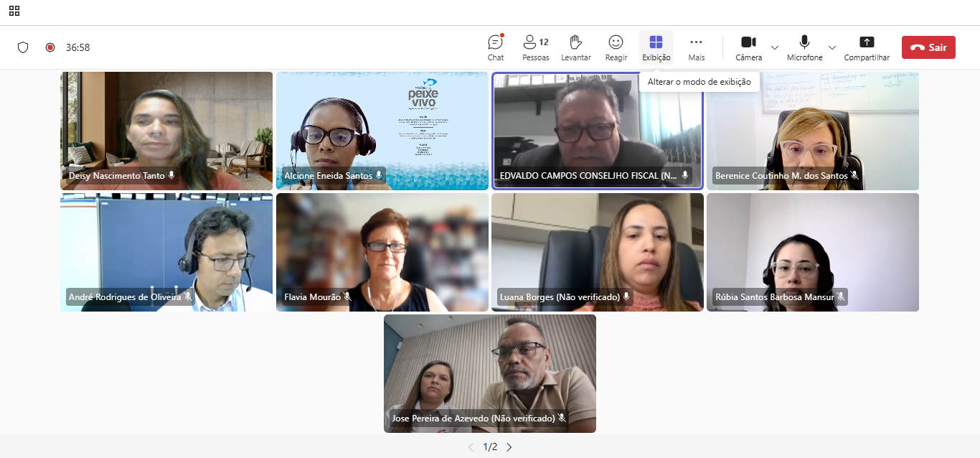Select André Rodrigues de Oliveira's video tile
980x458 pixels.
(x=166, y=251)
